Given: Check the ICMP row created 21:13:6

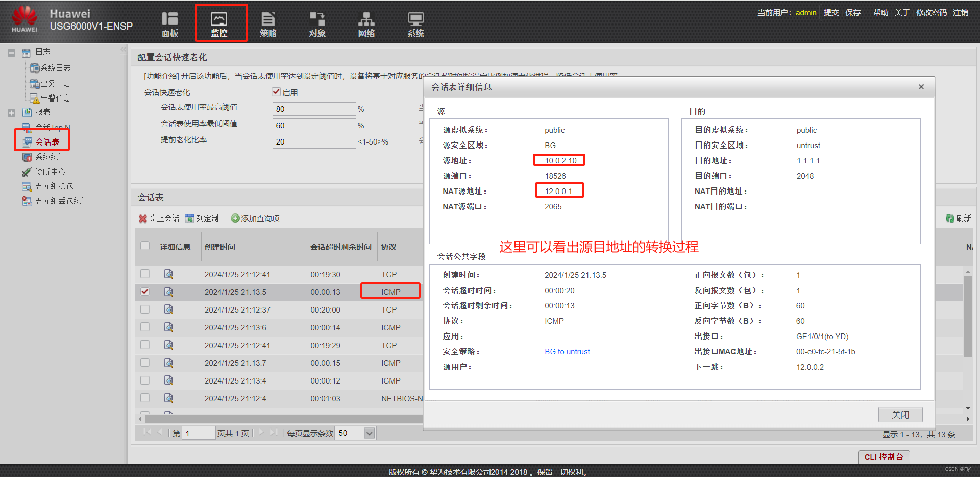Looking at the screenshot, I should (145, 327).
